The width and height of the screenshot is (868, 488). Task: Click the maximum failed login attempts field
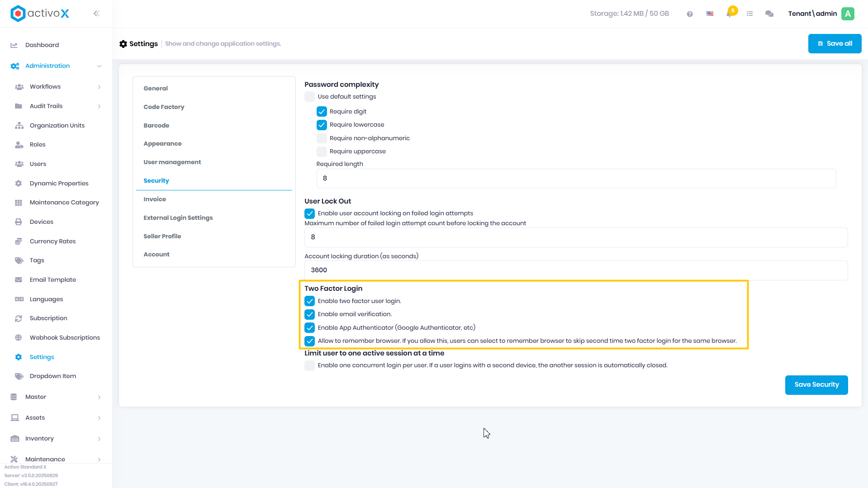coord(576,237)
